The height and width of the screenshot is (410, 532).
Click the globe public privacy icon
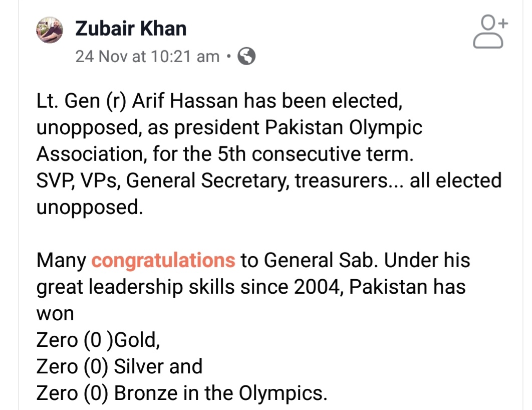[x=246, y=56]
